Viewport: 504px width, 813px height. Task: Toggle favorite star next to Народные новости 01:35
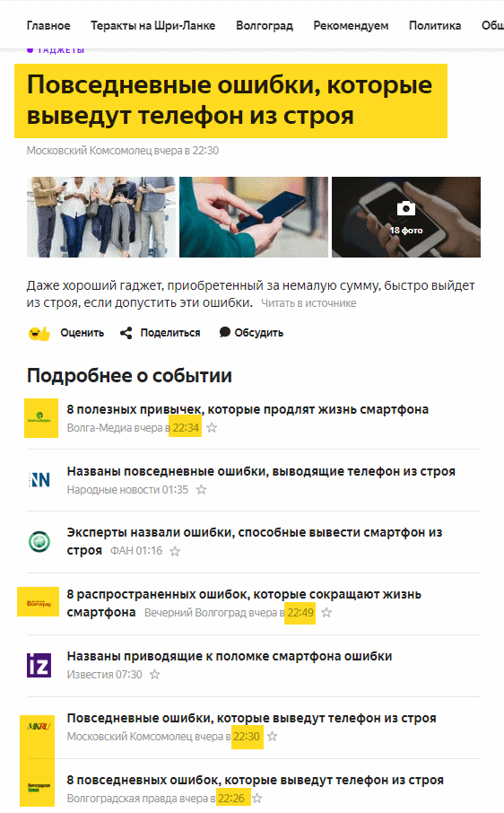tap(202, 489)
